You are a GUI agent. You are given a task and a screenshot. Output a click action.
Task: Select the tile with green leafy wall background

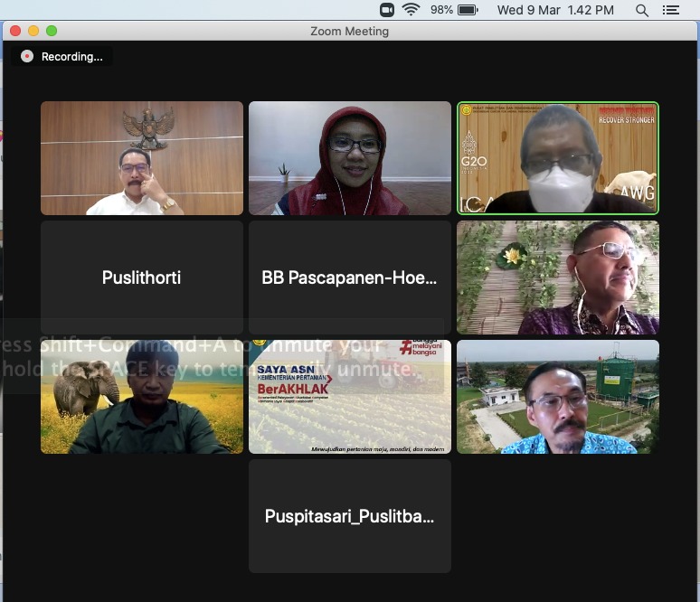[x=558, y=277]
